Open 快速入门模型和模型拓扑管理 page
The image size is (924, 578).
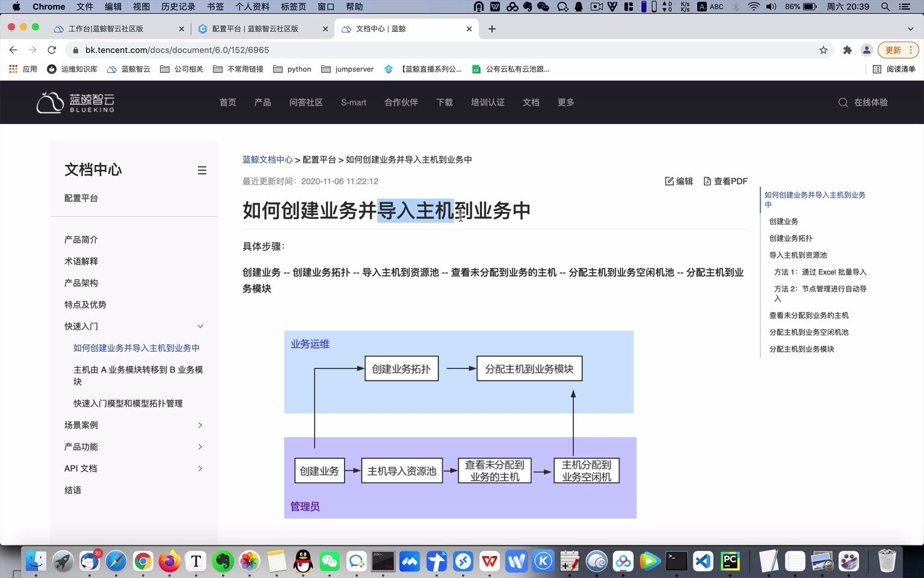click(128, 403)
